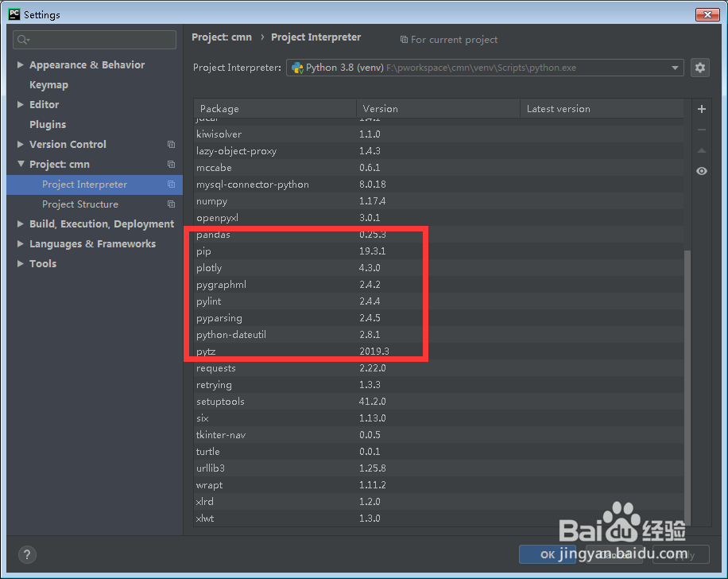Click the Latest version column header
Screen dimensions: 728x579
[602, 109]
